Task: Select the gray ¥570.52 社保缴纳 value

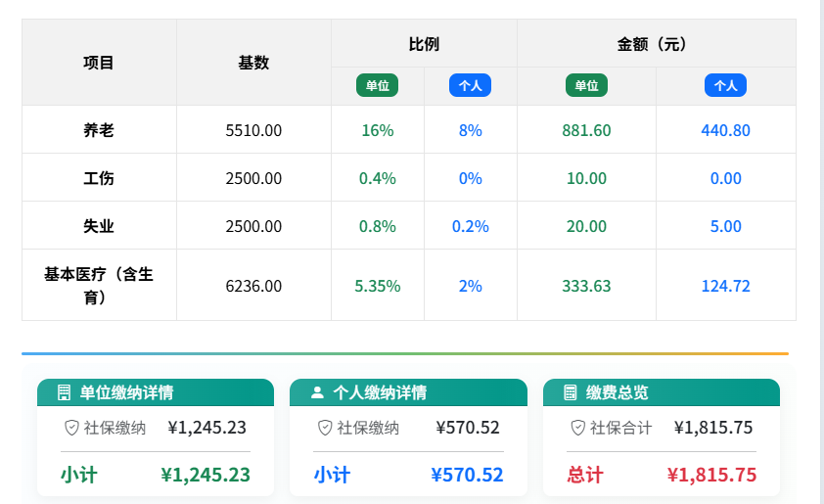Action: point(468,428)
